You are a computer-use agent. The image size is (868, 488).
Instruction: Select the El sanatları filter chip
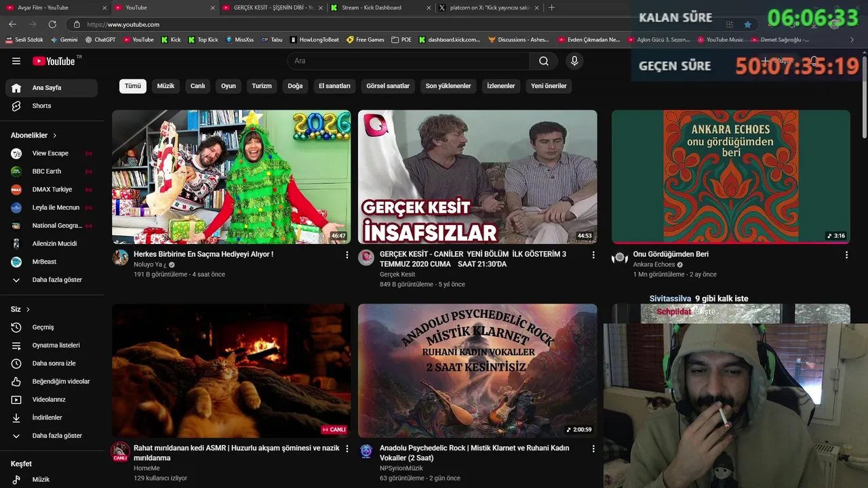(334, 86)
